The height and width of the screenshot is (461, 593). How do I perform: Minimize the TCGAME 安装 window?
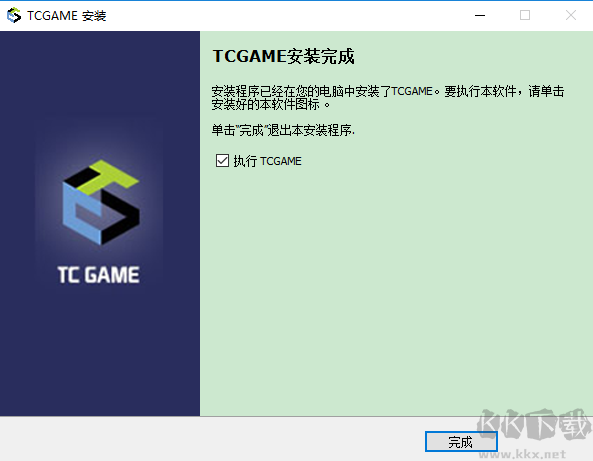click(480, 16)
